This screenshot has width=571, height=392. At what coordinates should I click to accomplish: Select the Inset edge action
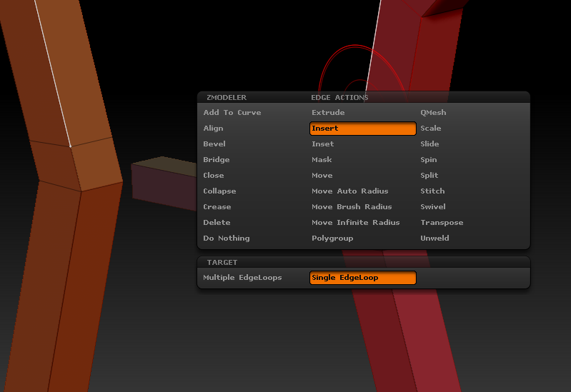[322, 144]
